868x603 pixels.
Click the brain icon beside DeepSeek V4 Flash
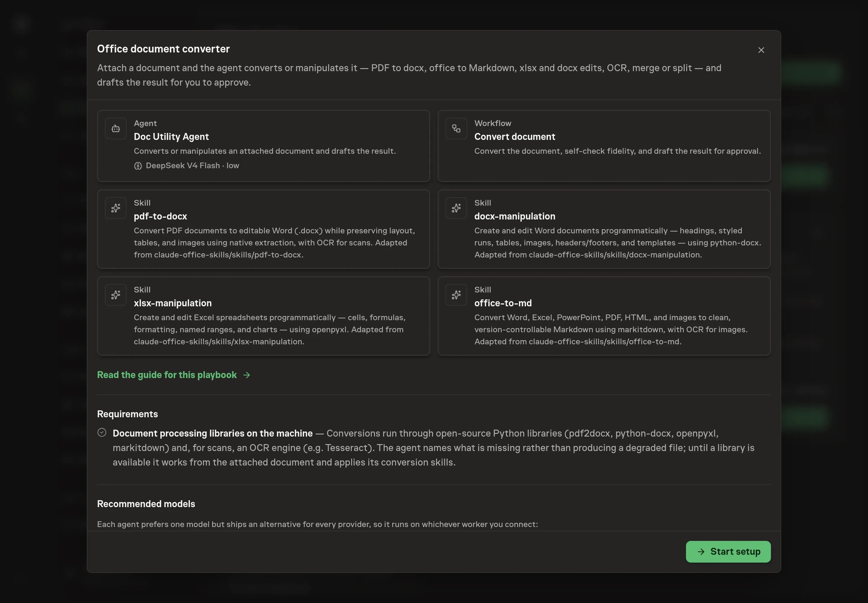point(138,166)
